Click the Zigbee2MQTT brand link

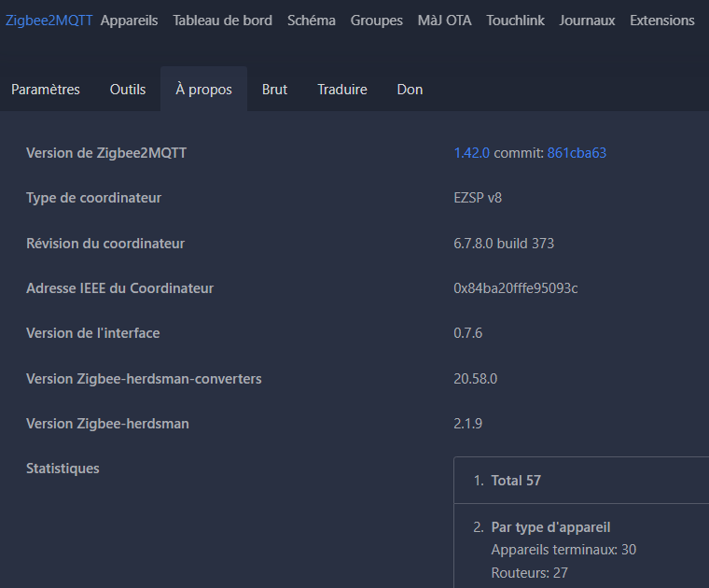tap(49, 21)
